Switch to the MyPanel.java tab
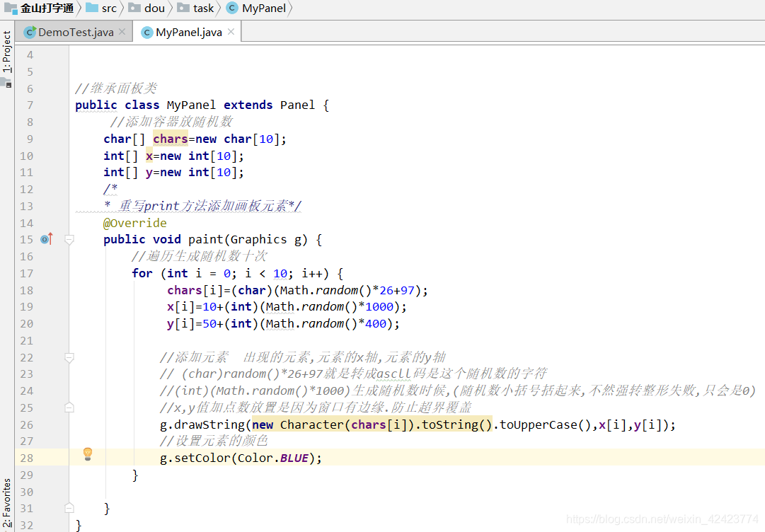 click(188, 33)
